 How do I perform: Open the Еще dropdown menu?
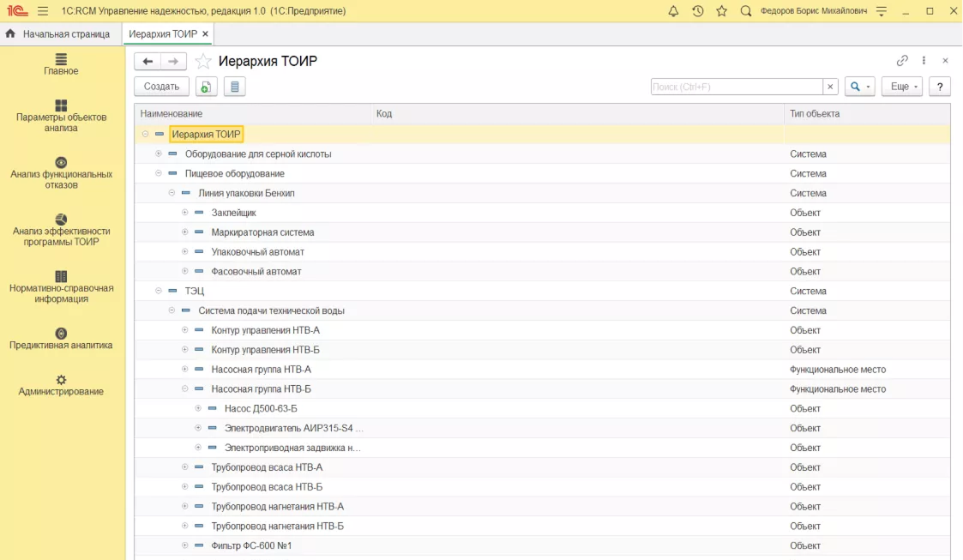point(902,87)
